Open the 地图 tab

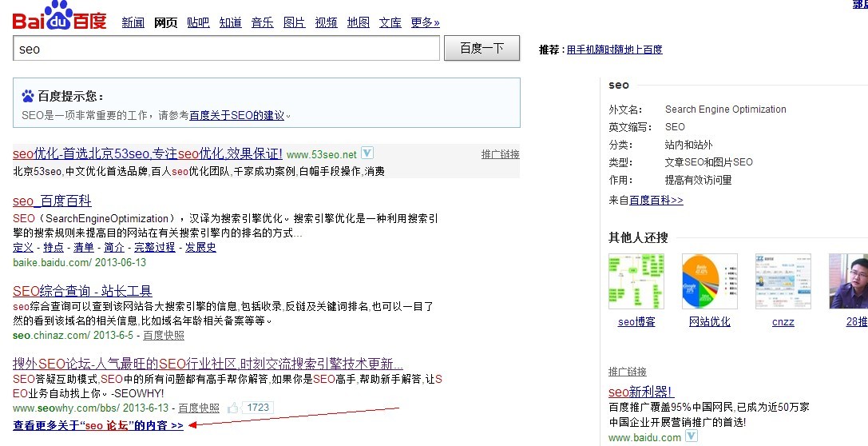coord(359,22)
